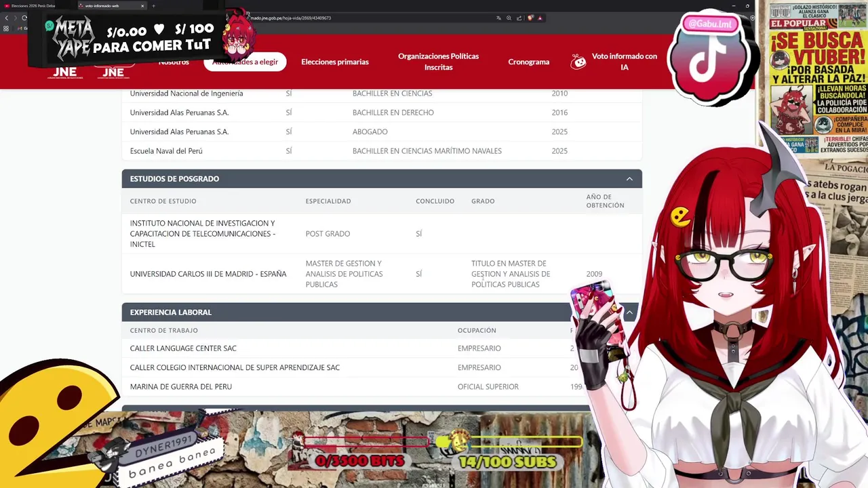Click CALLER LANGUAGE CENTER SAC row

point(183,348)
